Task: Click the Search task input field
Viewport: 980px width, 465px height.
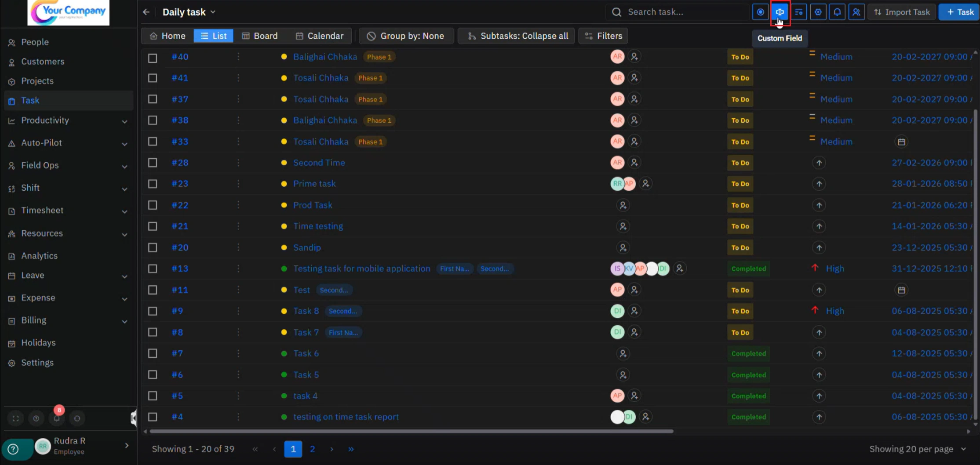Action: click(x=681, y=12)
